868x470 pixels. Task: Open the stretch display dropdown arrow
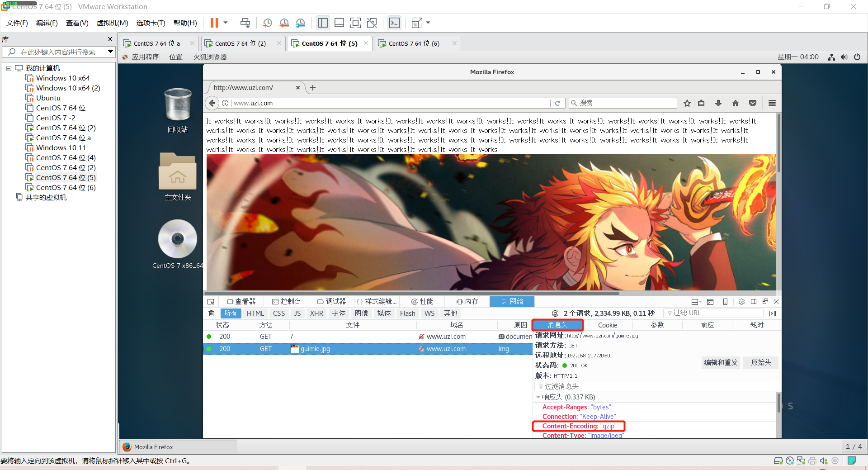[428, 23]
